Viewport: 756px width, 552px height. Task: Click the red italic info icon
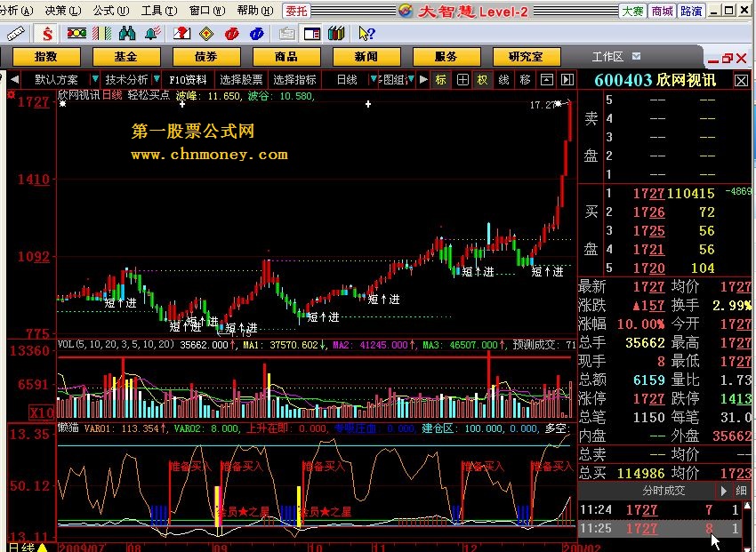pyautogui.click(x=232, y=33)
